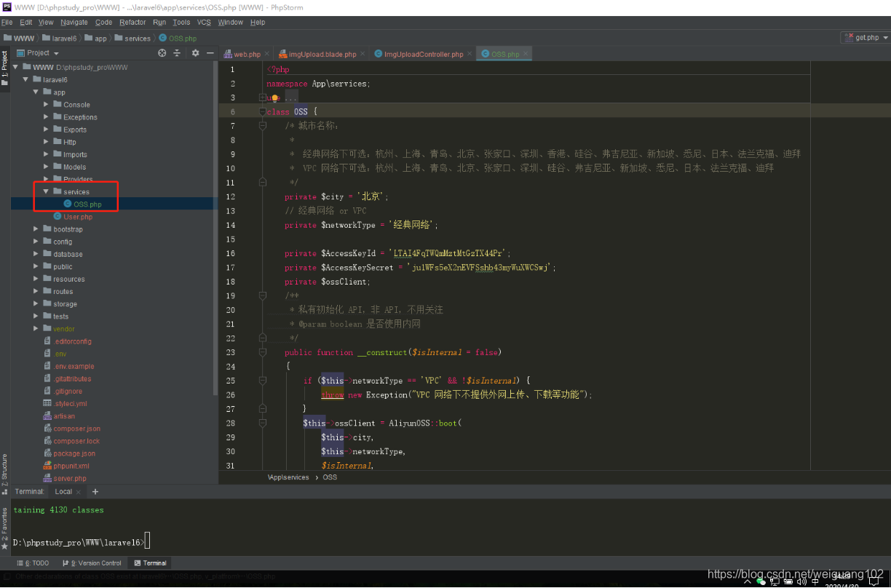Add a new terminal session with plus icon
Image resolution: width=891 pixels, height=588 pixels.
click(x=95, y=492)
